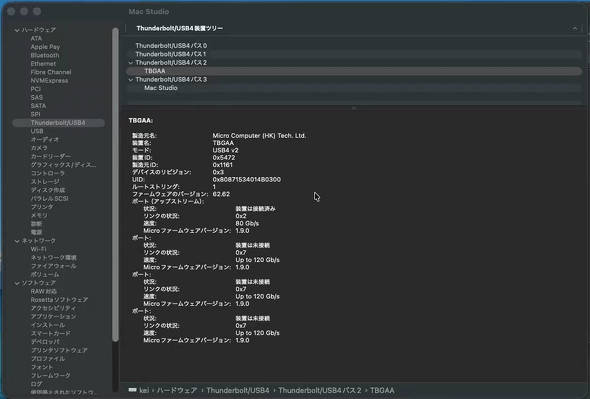Image resolution: width=590 pixels, height=399 pixels.
Task: Select フレームワーク in the sidebar
Action: [50, 376]
